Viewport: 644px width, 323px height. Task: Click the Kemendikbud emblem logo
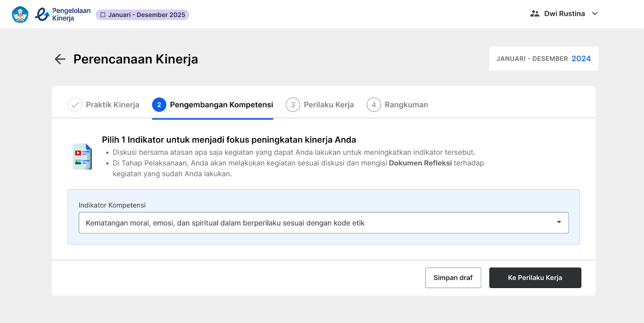click(x=20, y=14)
